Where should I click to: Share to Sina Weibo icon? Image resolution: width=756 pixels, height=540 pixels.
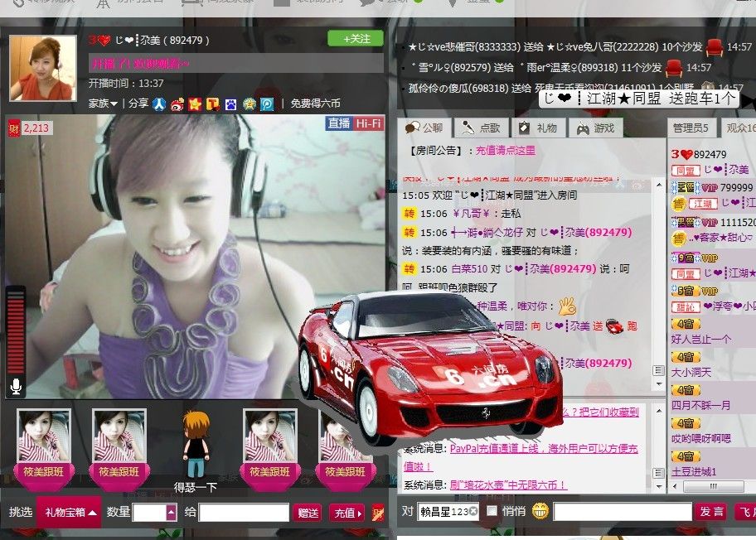click(177, 104)
